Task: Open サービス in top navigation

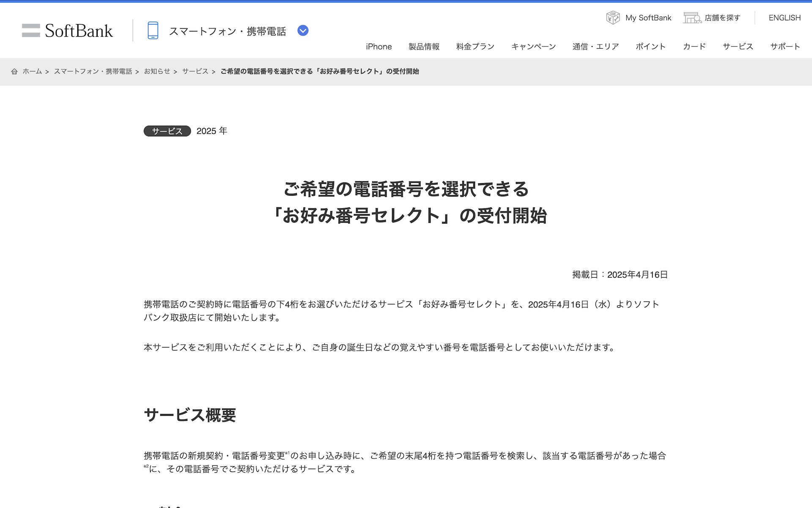Action: [738, 47]
